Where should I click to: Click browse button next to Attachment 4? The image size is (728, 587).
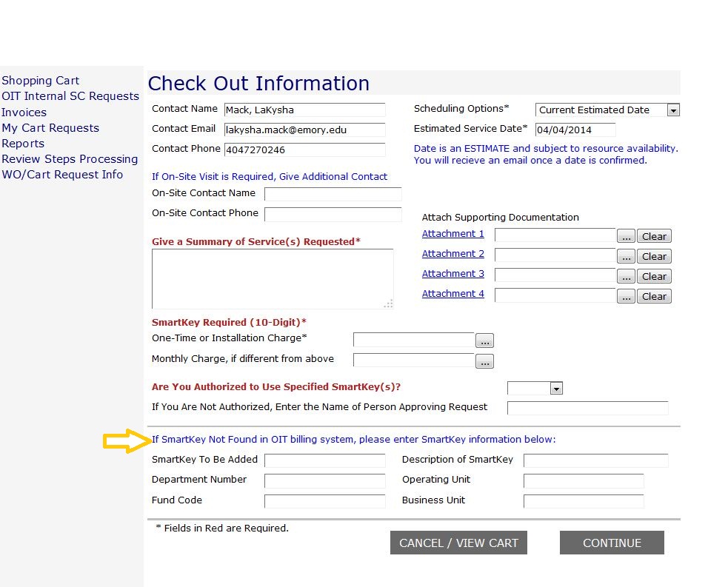pos(627,297)
